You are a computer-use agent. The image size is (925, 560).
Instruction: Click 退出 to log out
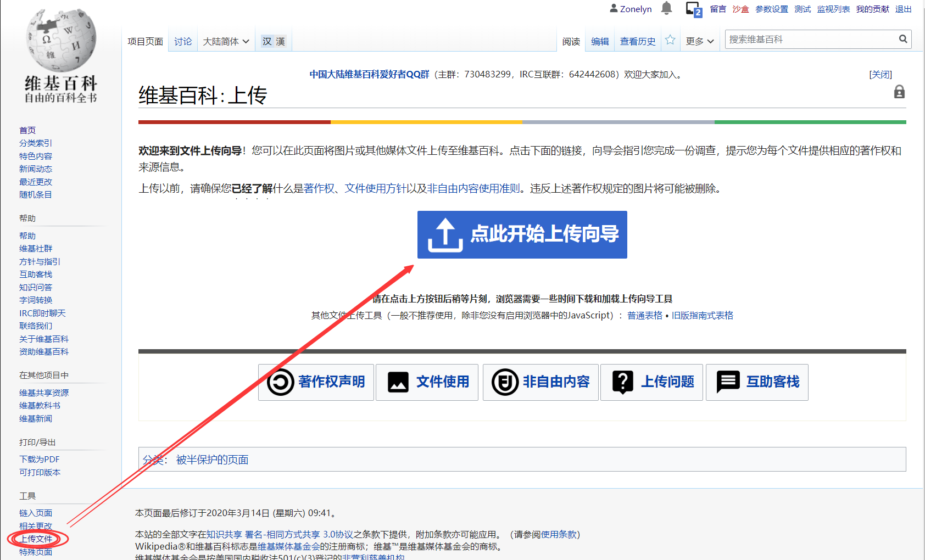tap(904, 9)
